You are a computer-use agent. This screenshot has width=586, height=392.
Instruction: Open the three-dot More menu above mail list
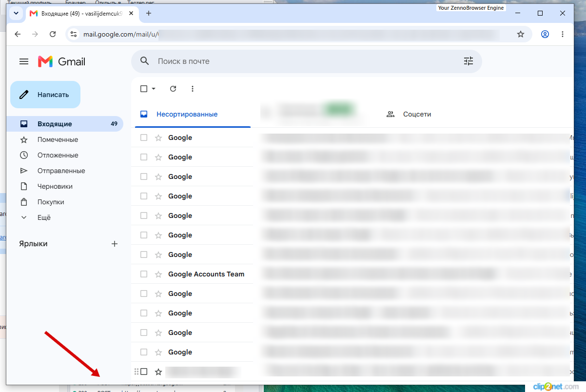193,89
